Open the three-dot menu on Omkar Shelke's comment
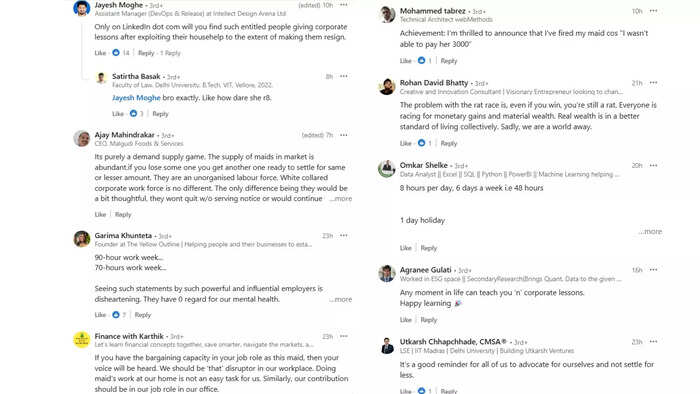Screen dimensions: 700x394 [653, 166]
